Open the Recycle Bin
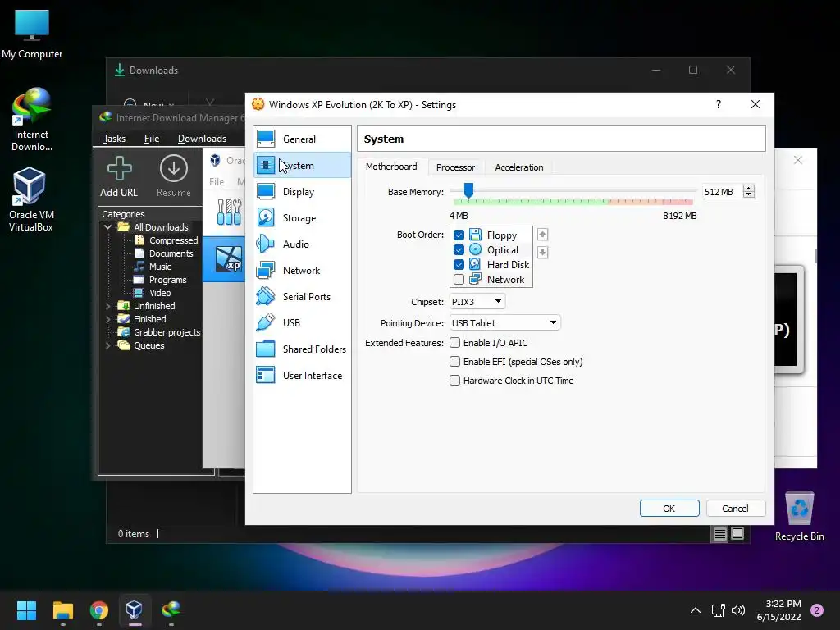 (799, 516)
